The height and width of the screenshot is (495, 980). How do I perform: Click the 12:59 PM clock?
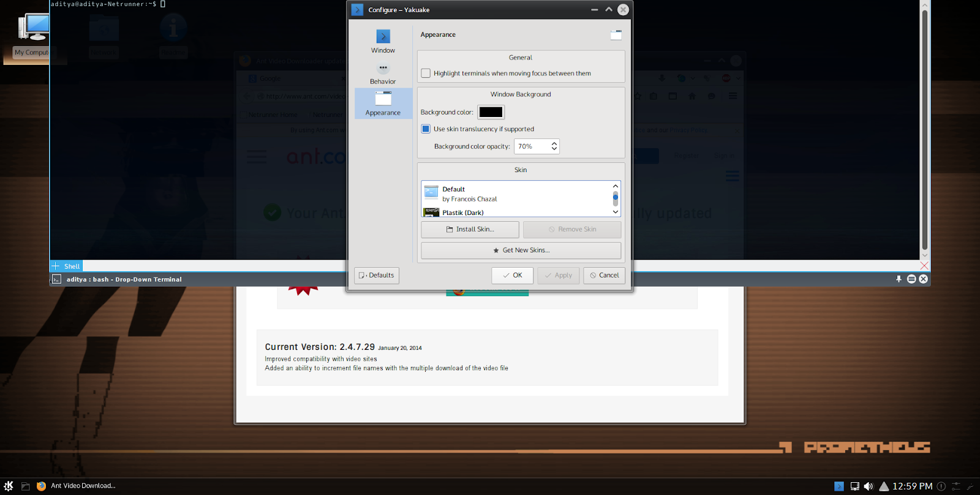click(x=913, y=486)
